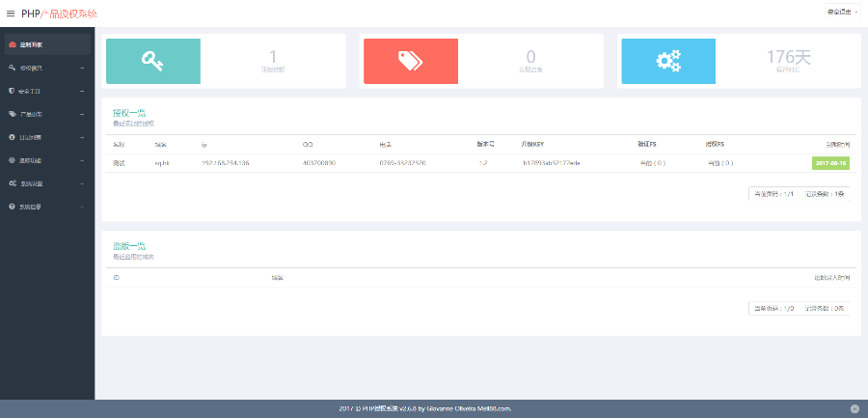Click the green 2017-06-16 date badge
The height and width of the screenshot is (418, 868).
830,163
